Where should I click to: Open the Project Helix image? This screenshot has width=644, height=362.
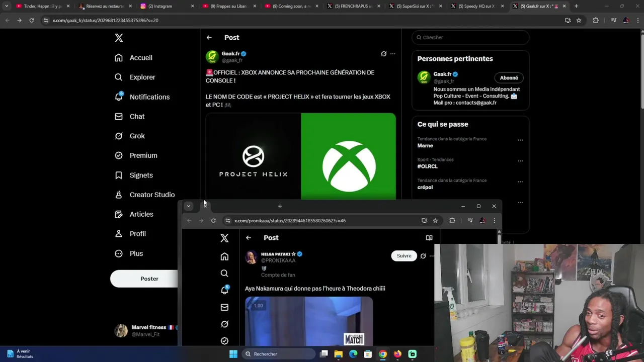(253, 156)
